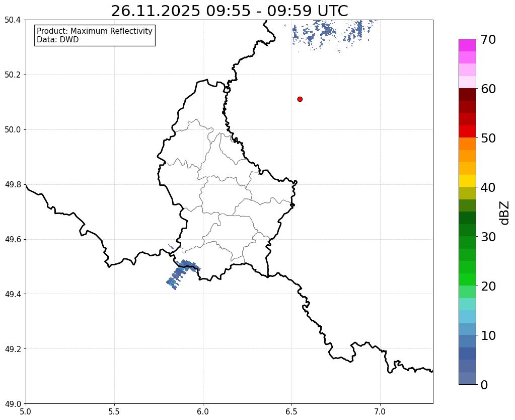The width and height of the screenshot is (515, 420).
Task: Click the colorbar tick label 50
Action: tap(488, 138)
